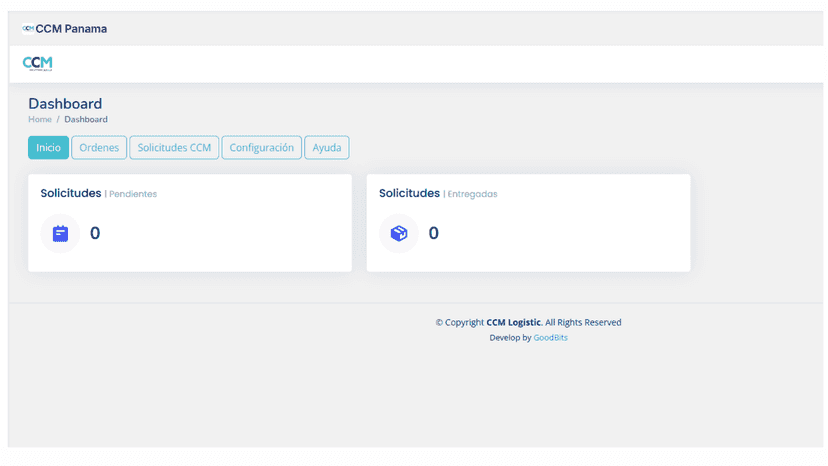Click the Dashboard page heading

(x=65, y=104)
